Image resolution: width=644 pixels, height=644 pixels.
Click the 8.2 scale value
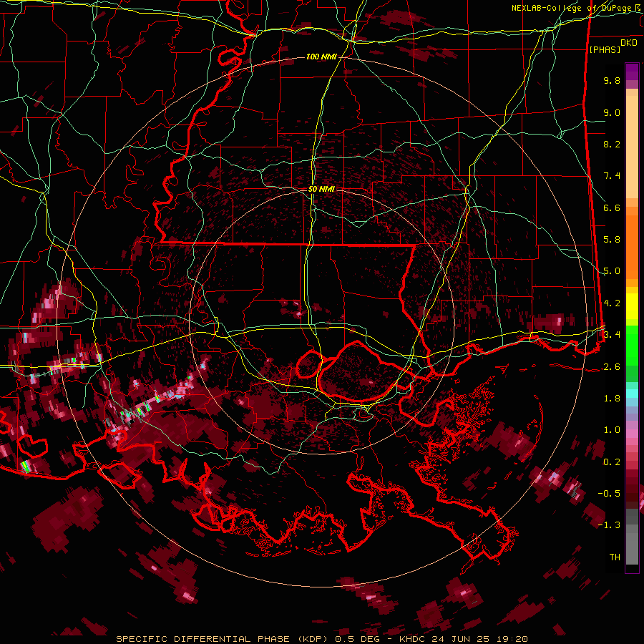pos(612,144)
